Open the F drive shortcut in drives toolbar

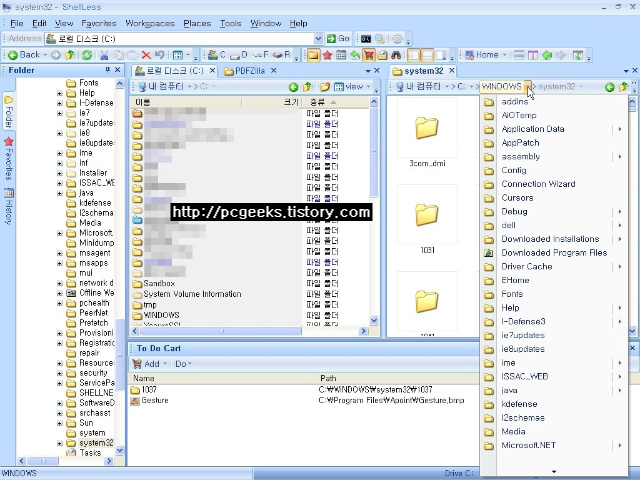[260, 55]
